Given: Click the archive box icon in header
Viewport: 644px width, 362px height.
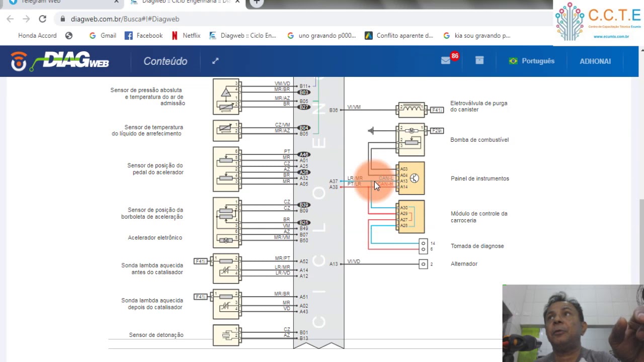Looking at the screenshot, I should coord(479,60).
